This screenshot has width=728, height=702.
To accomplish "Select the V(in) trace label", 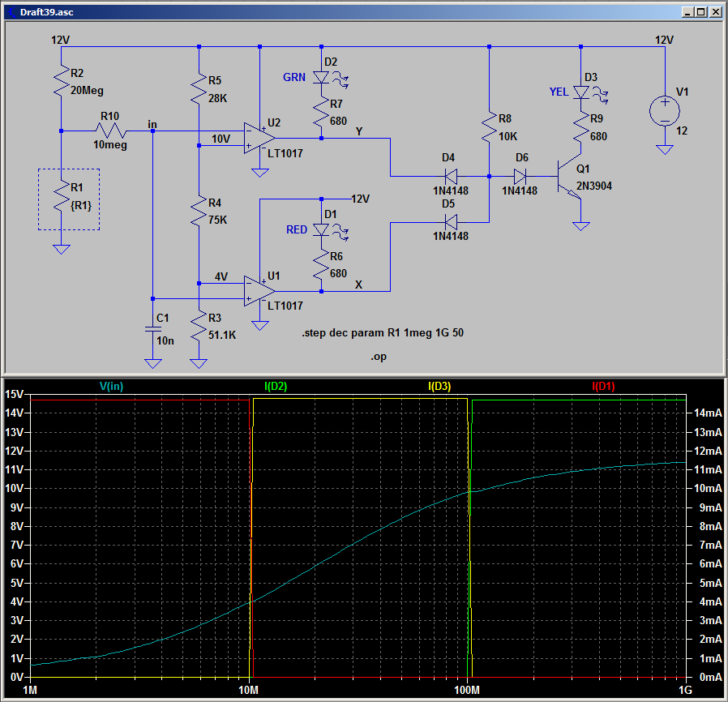I will pos(111,387).
